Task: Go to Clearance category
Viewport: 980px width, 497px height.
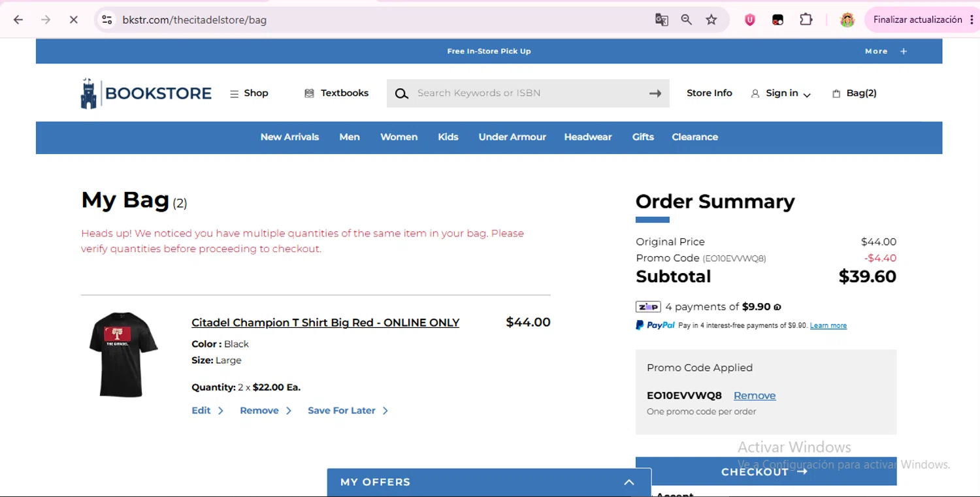Action: coord(694,137)
